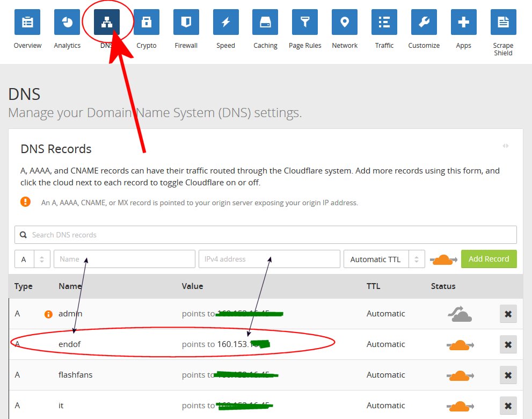Click the Scrape Shield menu label
The height and width of the screenshot is (419, 532).
click(x=503, y=49)
